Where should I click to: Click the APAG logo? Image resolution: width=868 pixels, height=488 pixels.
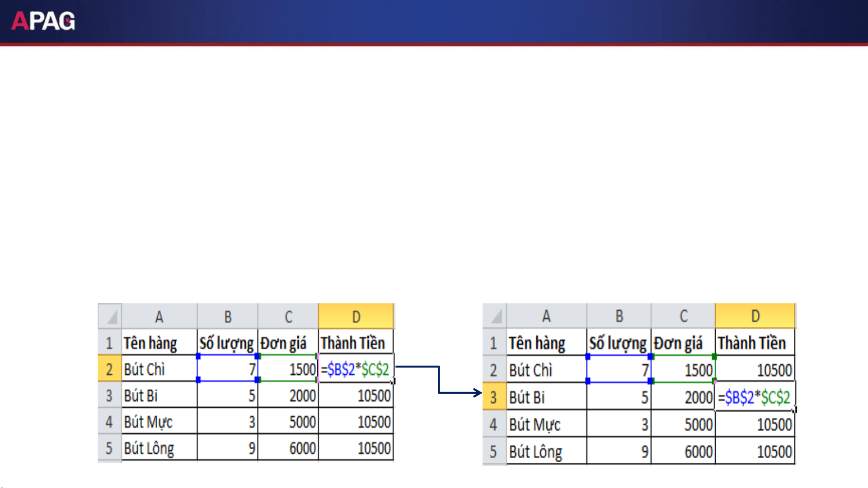coord(43,21)
